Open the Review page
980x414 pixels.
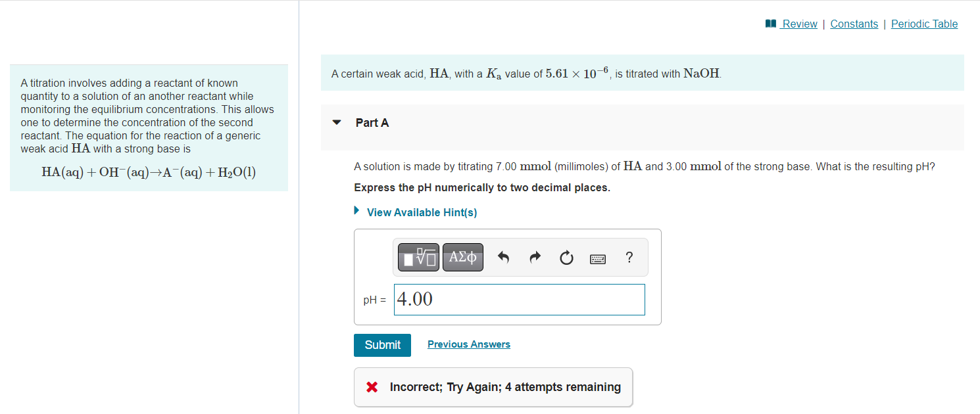click(x=799, y=24)
